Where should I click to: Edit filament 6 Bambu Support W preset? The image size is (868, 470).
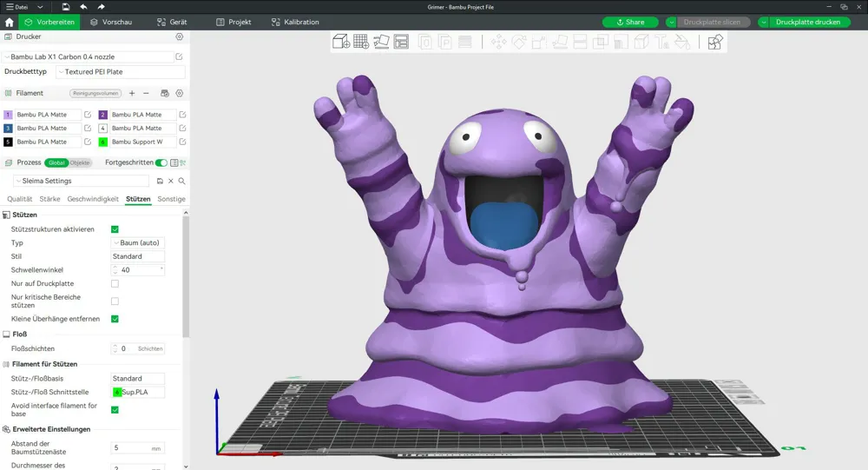[x=182, y=142]
